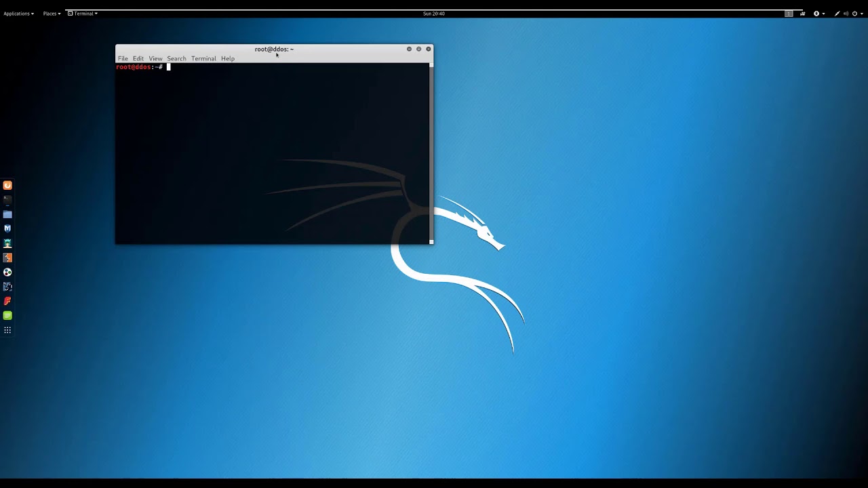
Task: Open the network connection icon in top bar
Action: coord(837,14)
